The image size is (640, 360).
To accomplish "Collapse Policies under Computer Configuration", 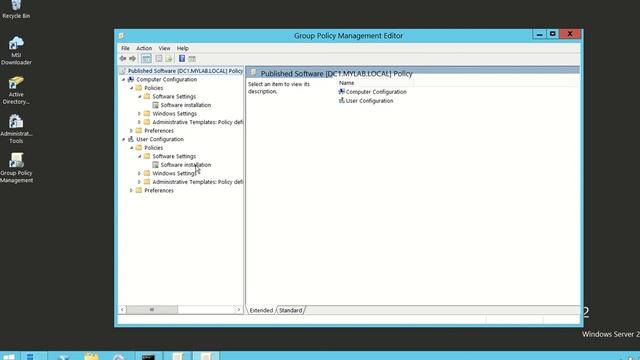I will click(x=132, y=88).
